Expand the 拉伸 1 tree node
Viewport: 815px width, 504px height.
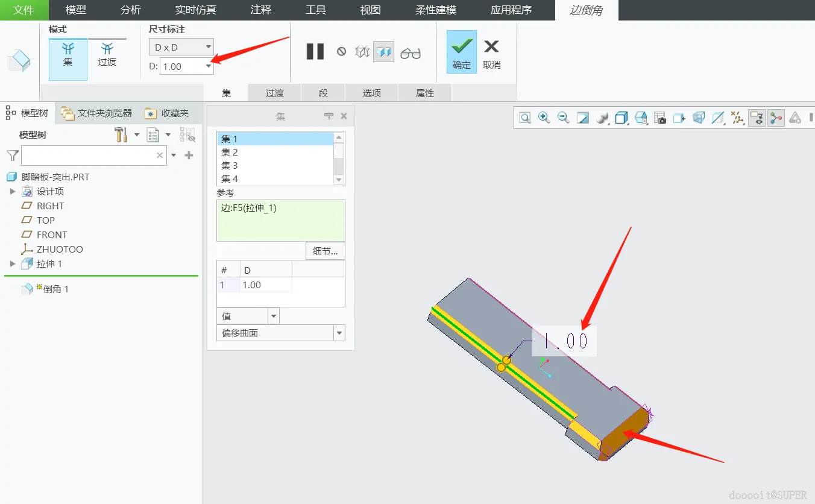[x=13, y=263]
